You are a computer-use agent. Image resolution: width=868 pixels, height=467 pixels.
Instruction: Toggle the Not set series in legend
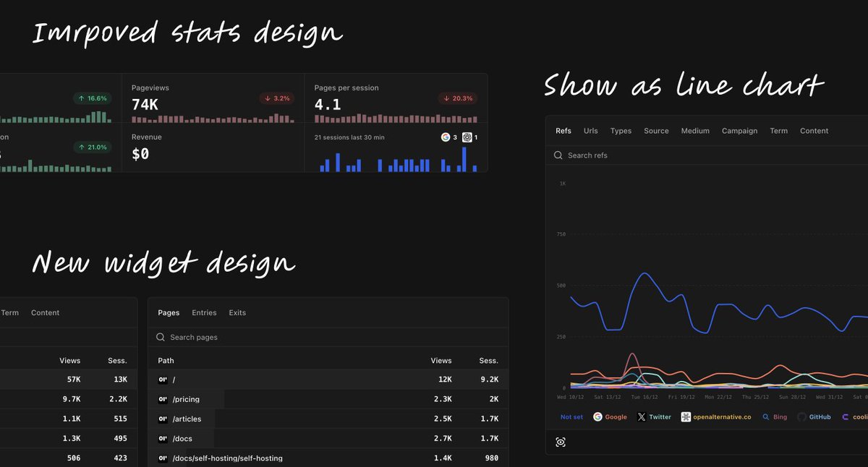click(x=571, y=417)
